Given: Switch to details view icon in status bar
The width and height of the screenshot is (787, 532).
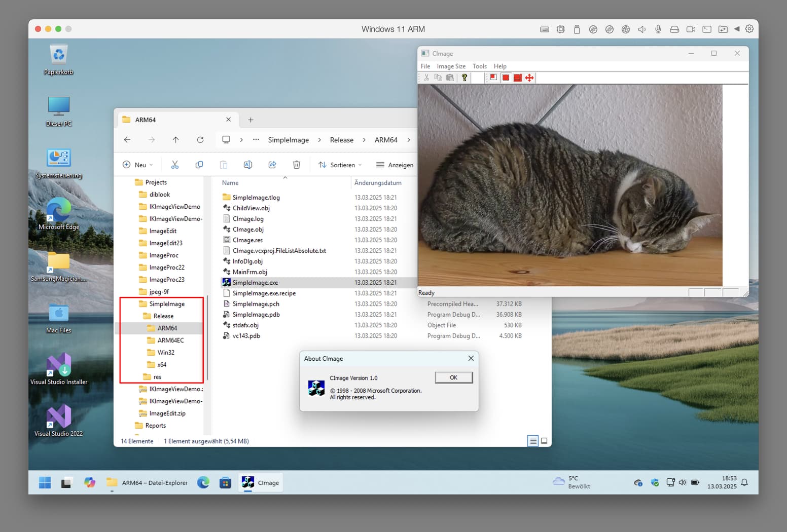Looking at the screenshot, I should 533,441.
